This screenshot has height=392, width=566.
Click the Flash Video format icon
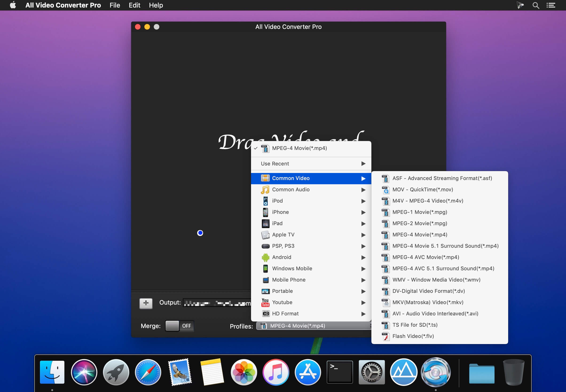[x=385, y=336]
